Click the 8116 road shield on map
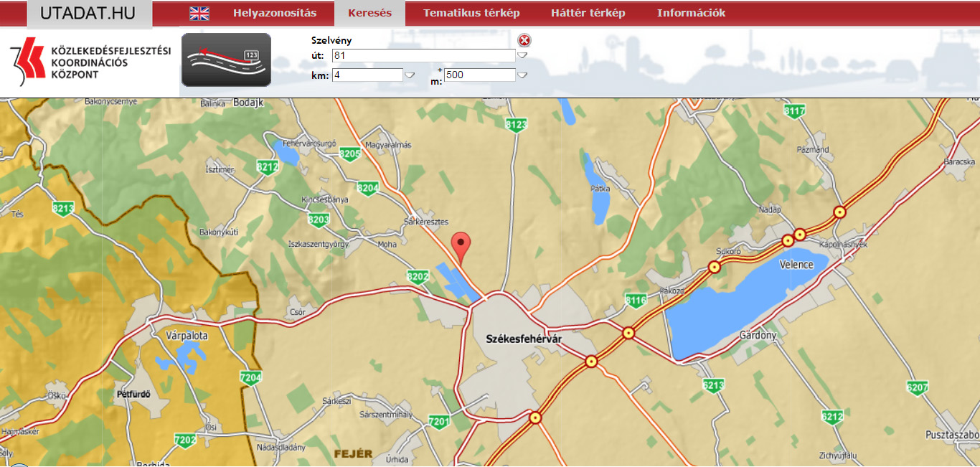This screenshot has width=980, height=467. click(x=636, y=301)
